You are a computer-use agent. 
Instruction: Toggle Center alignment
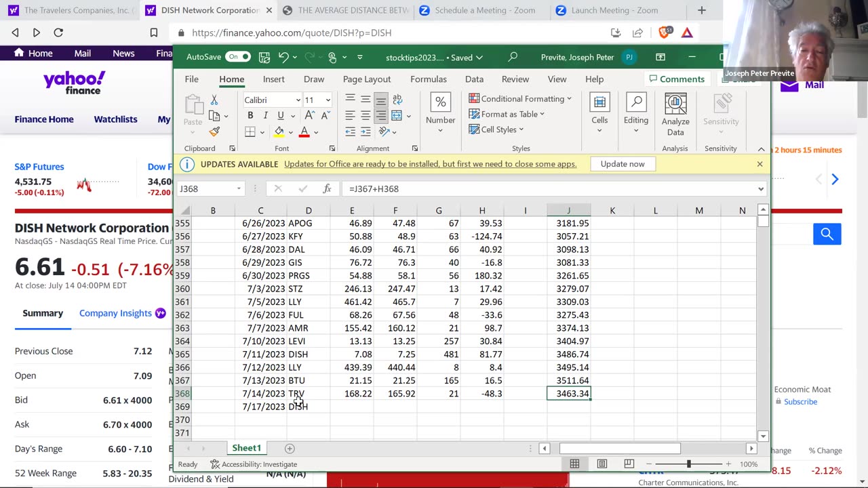[x=366, y=116]
